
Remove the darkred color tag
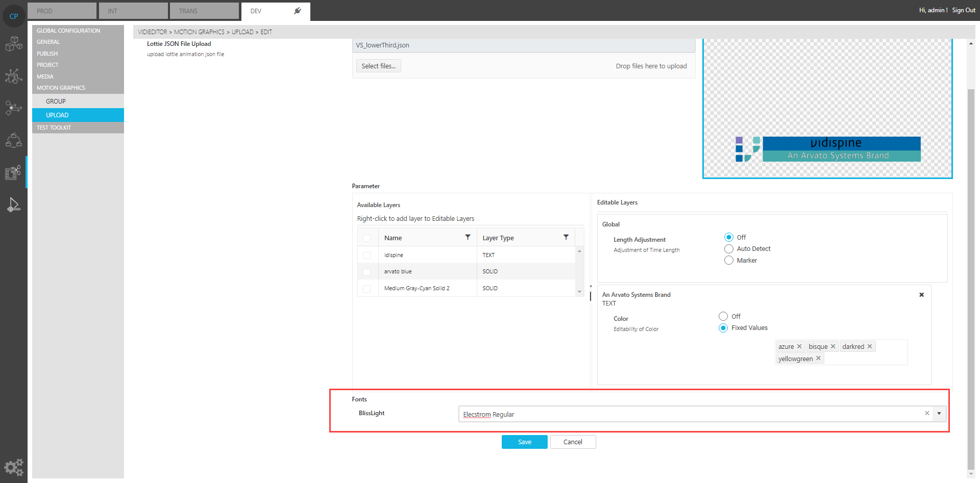(x=870, y=346)
